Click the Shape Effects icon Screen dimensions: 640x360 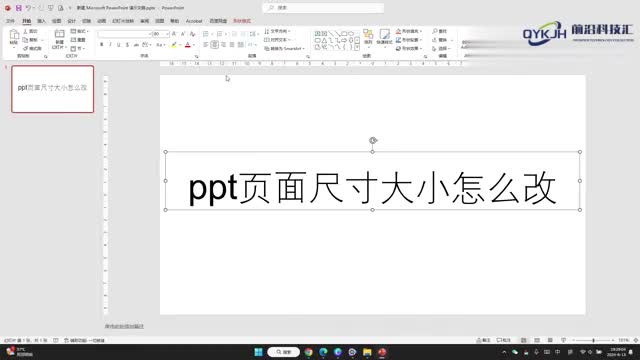[x=398, y=49]
